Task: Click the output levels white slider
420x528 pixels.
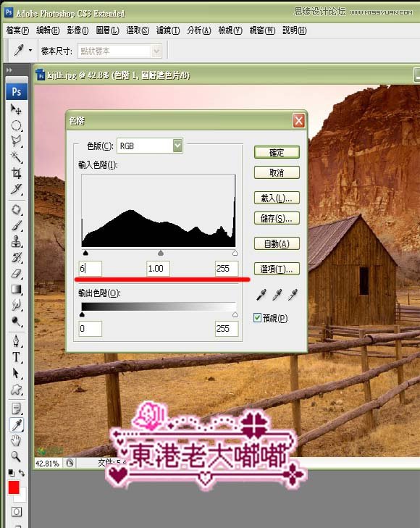Action: (x=235, y=314)
